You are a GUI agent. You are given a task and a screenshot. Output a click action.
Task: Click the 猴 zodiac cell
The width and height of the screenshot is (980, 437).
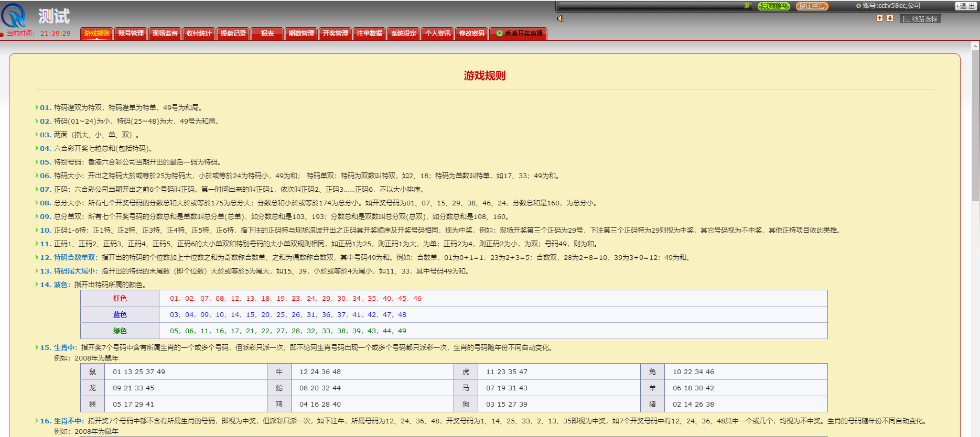coord(93,404)
